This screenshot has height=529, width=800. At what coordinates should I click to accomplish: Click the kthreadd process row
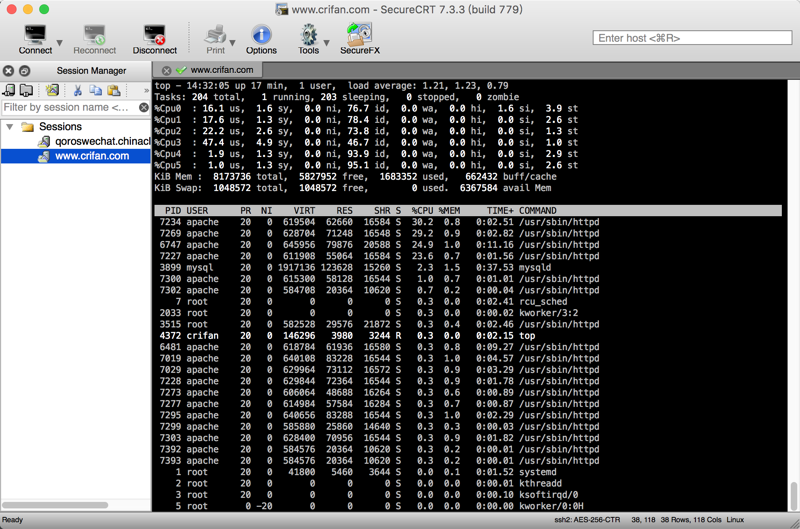pos(368,483)
